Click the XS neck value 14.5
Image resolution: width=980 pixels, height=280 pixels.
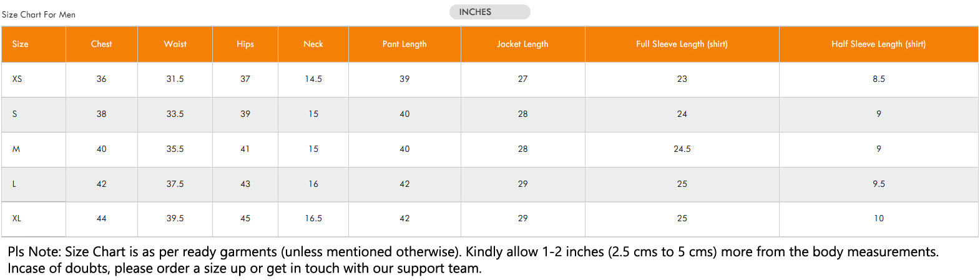coord(313,79)
